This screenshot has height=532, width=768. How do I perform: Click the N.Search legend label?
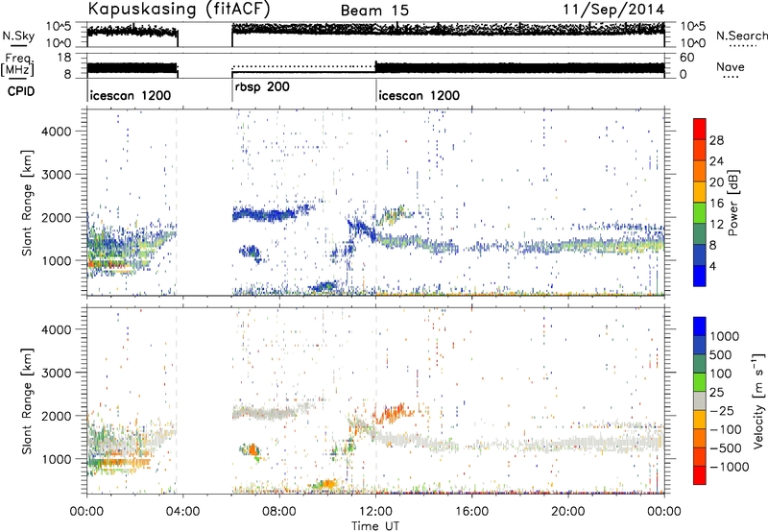point(742,36)
